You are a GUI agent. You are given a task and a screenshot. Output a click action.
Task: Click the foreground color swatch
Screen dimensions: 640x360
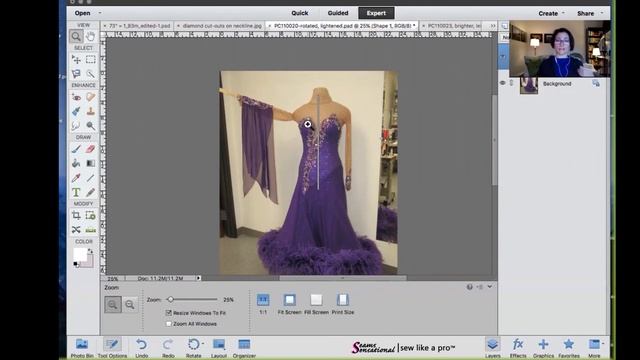tap(80, 254)
